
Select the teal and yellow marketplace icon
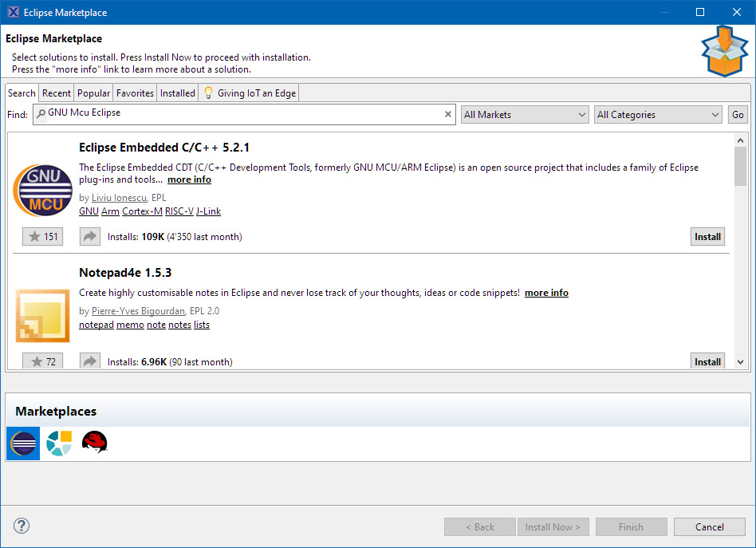click(59, 444)
